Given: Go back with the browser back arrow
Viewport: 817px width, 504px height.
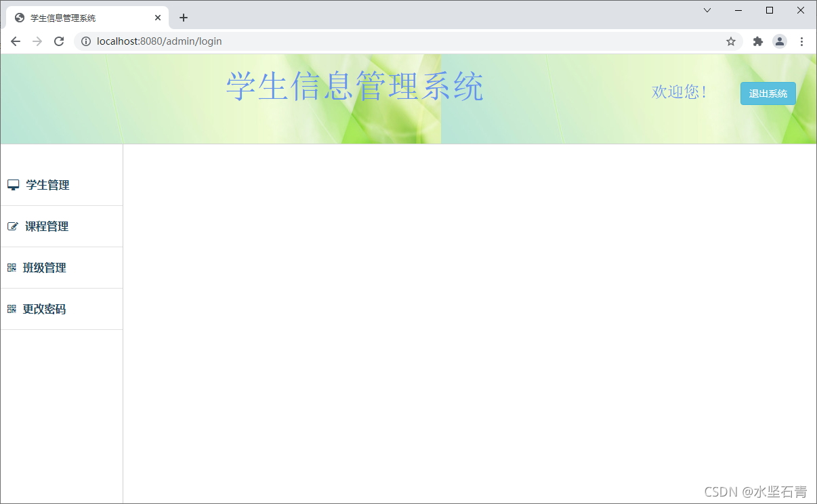Looking at the screenshot, I should (16, 41).
